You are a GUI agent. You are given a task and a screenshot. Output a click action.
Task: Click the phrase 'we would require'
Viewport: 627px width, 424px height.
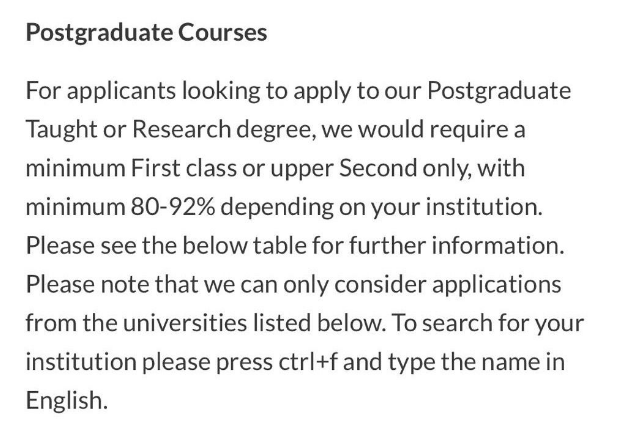[x=411, y=130]
